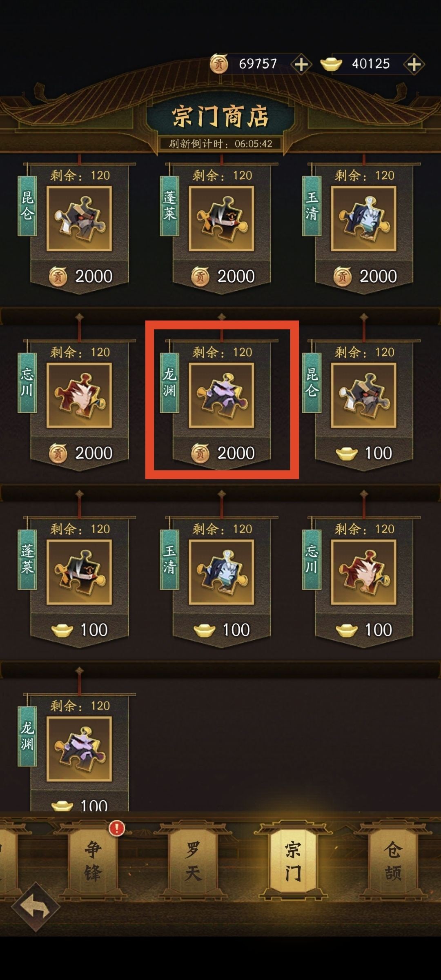Select the 忘川 puzzle piece costing 2000 coins
Screen dimensions: 441x980
point(79,395)
